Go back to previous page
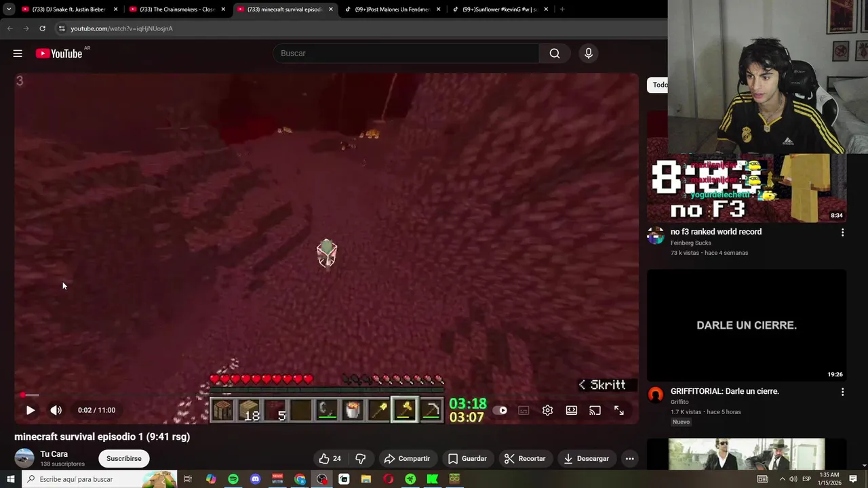Screen dimensions: 868x488 [9, 28]
